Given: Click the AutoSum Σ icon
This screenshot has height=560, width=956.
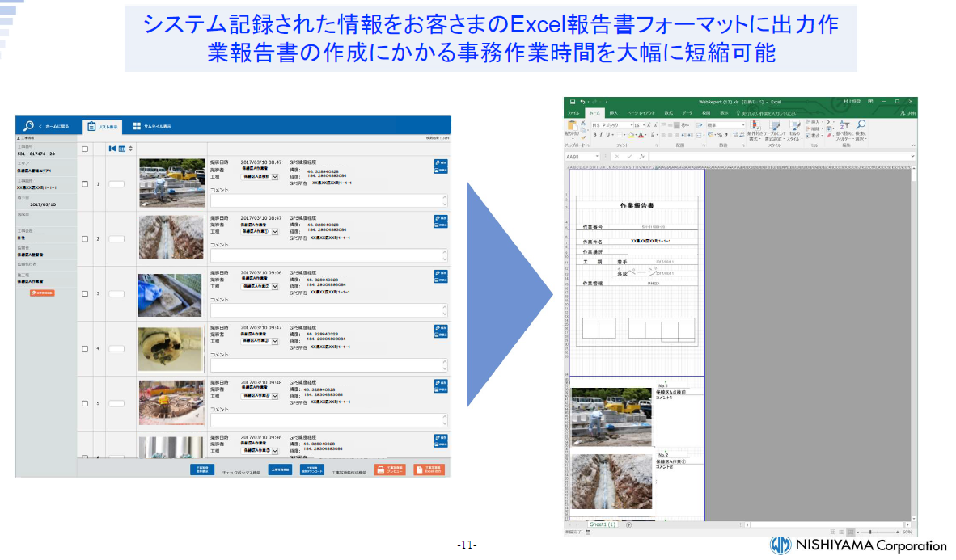Looking at the screenshot, I should point(830,124).
